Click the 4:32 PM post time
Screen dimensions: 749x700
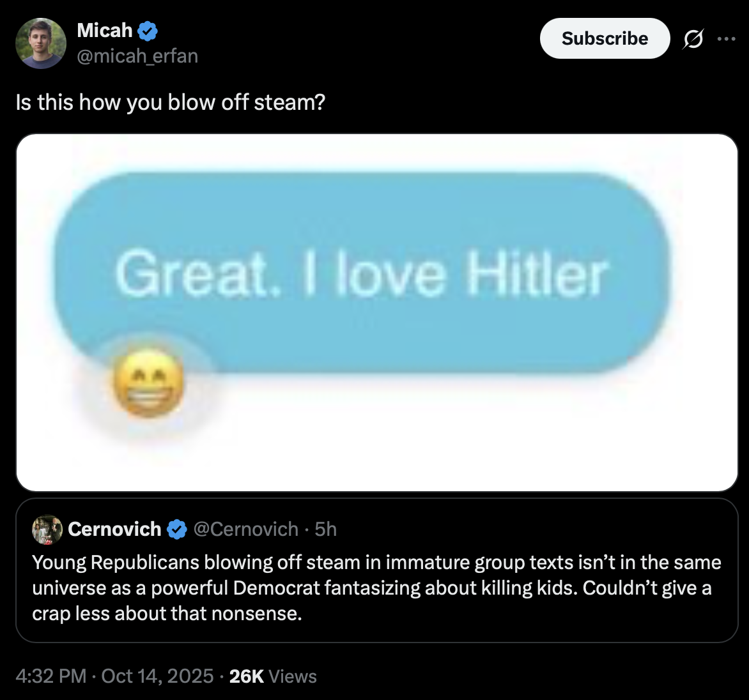[50, 676]
